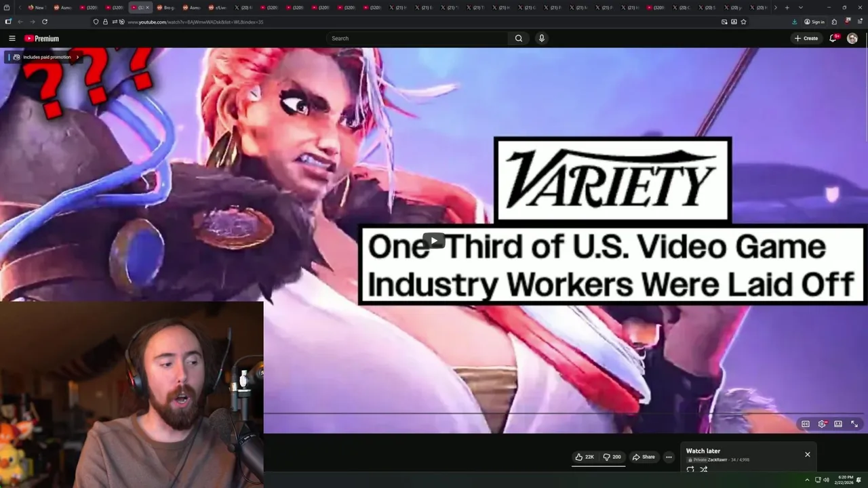This screenshot has width=868, height=488.
Task: Start voice search with microphone icon
Action: (x=541, y=39)
